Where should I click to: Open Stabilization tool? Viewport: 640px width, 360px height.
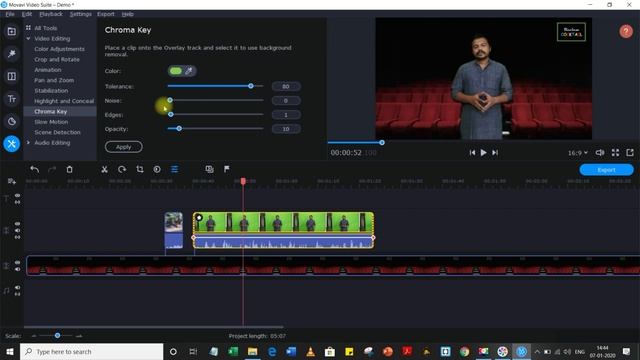[51, 91]
